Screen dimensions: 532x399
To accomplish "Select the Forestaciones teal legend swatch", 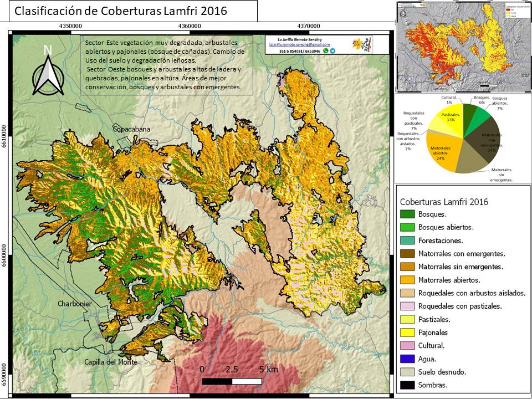I will coord(407,241).
